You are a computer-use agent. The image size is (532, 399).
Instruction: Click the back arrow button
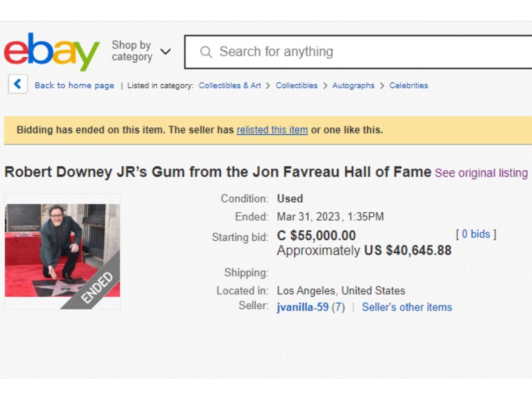pos(18,84)
